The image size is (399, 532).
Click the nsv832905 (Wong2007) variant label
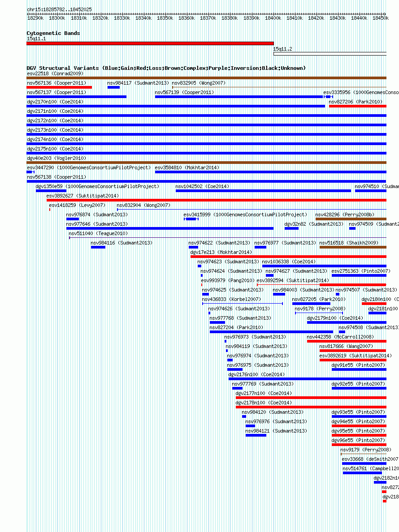click(199, 83)
